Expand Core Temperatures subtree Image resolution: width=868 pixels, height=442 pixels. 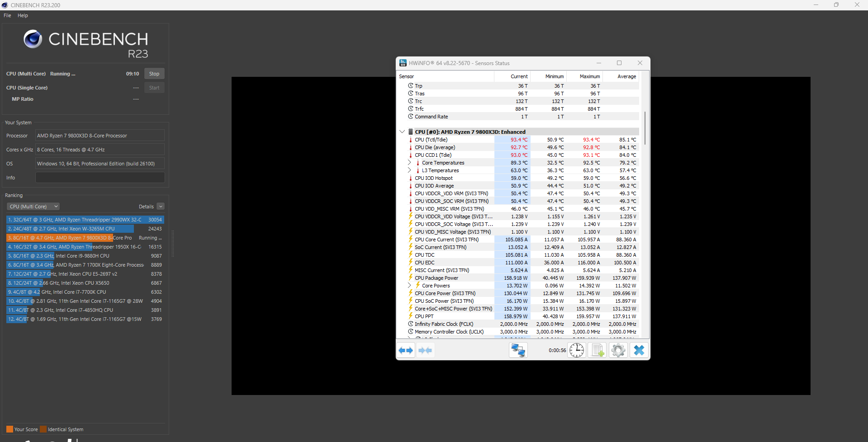click(x=409, y=163)
